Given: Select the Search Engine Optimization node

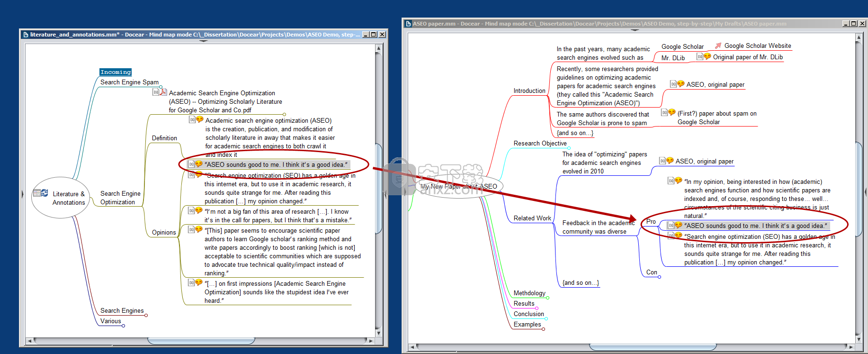Looking at the screenshot, I should [x=120, y=198].
